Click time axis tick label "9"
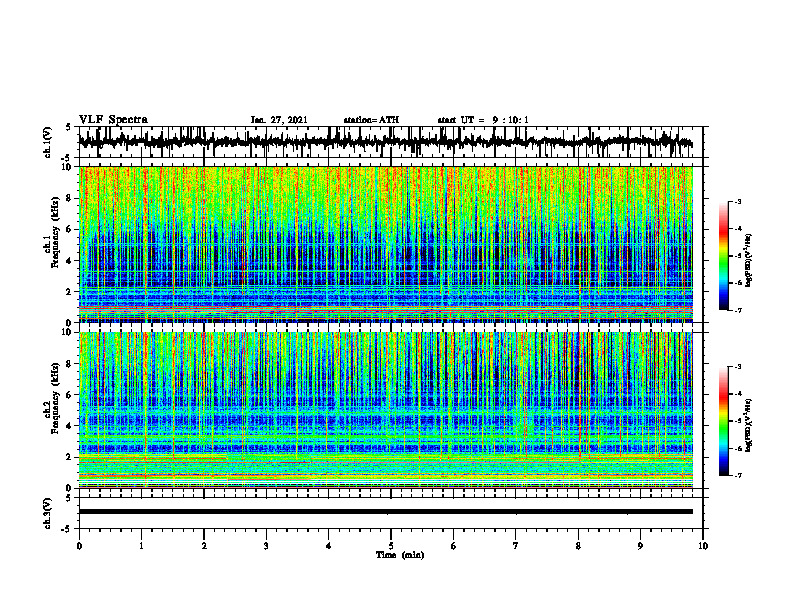This screenshot has height=612, width=792. tap(640, 546)
